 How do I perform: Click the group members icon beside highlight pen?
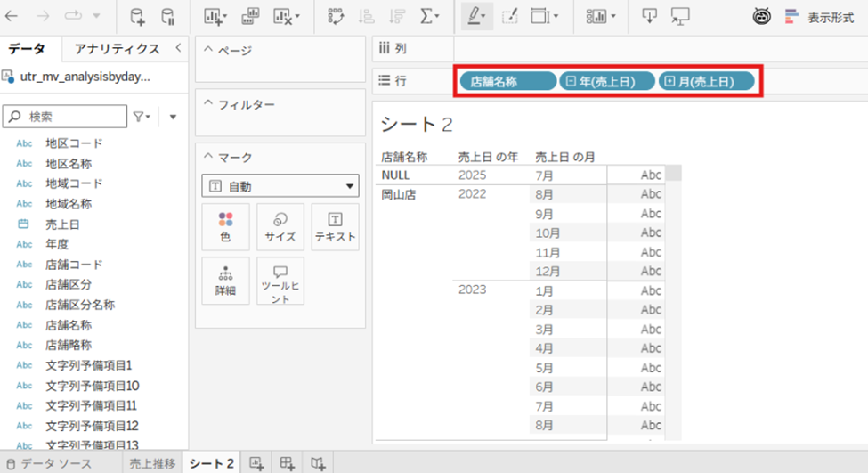click(509, 17)
